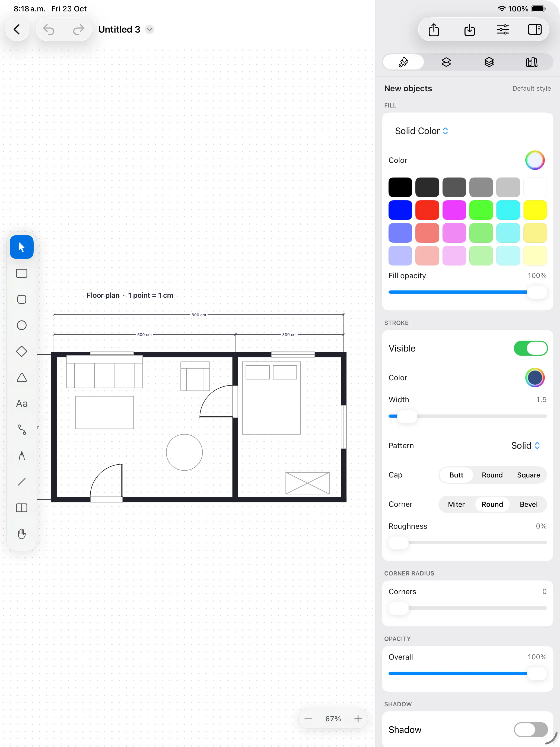Open the document settings sliders icon
This screenshot has height=747, width=560.
coord(502,30)
